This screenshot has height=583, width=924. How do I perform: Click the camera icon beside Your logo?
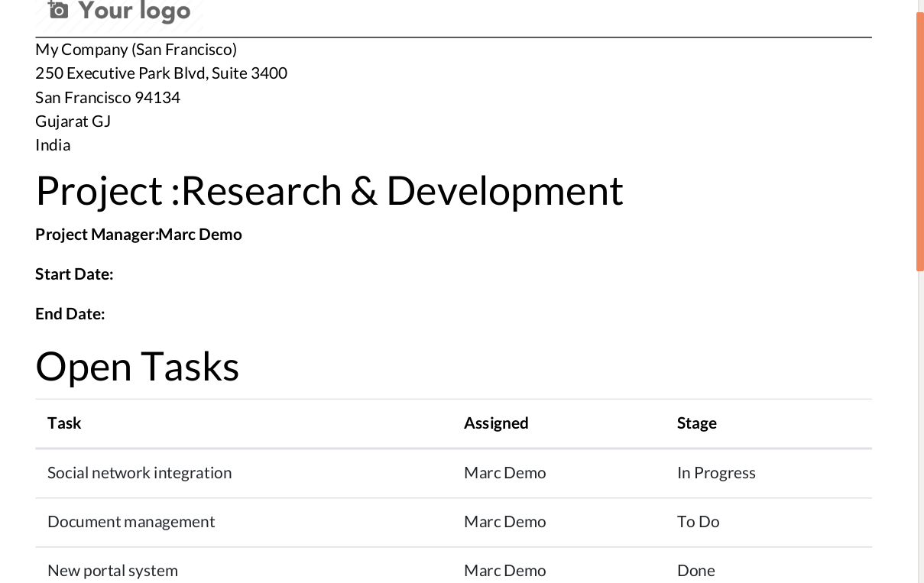pos(58,10)
